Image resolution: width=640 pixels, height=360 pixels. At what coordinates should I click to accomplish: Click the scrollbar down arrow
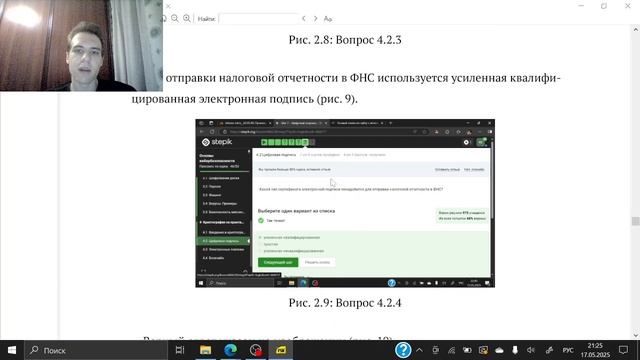pos(636,335)
